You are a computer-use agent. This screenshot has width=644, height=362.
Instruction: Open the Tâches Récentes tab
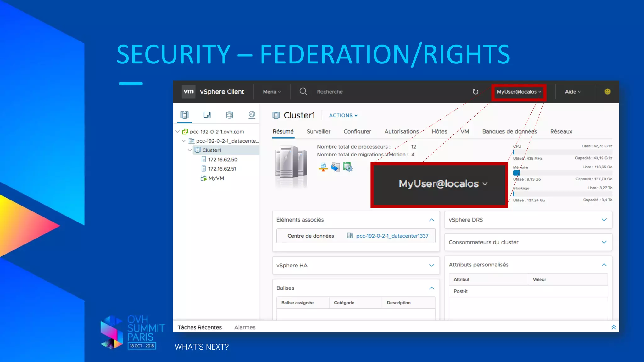point(200,327)
